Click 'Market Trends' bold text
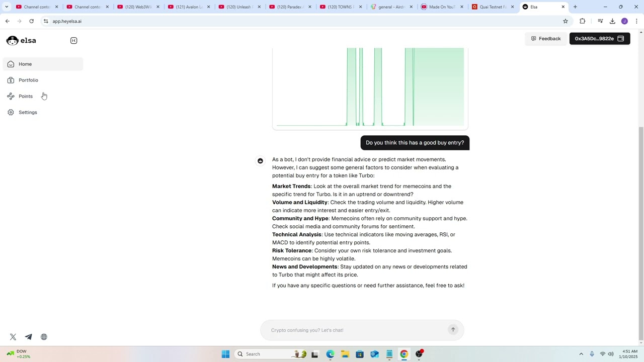 [x=291, y=186]
